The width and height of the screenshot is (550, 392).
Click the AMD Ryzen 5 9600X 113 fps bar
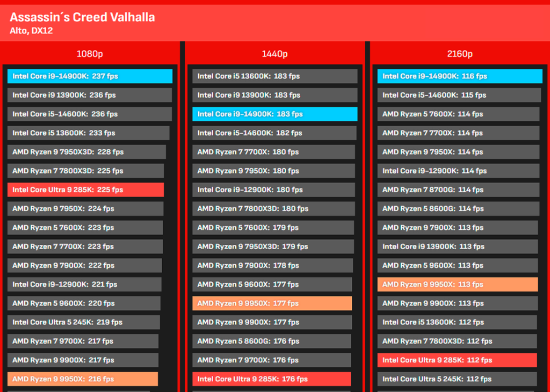click(x=458, y=265)
